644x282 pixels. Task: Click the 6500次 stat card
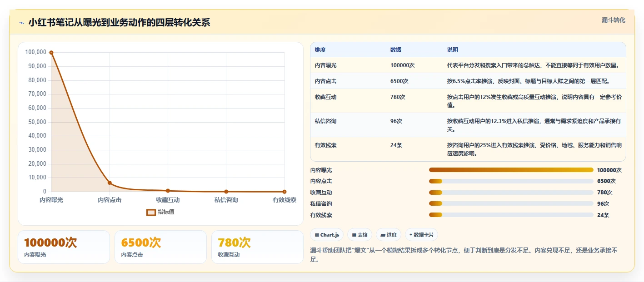[x=160, y=247]
